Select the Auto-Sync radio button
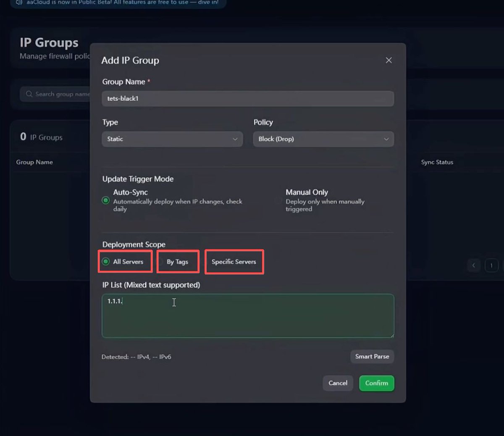The width and height of the screenshot is (504, 436). click(x=106, y=200)
